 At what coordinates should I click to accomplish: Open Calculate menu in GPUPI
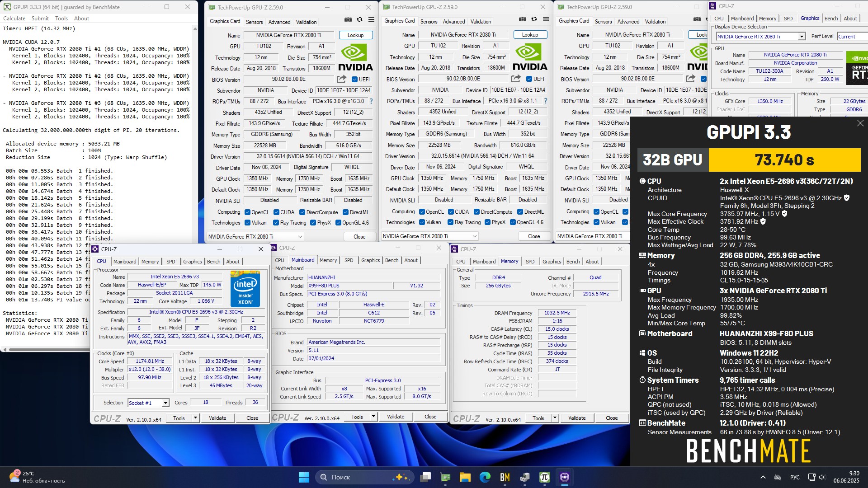tap(14, 19)
